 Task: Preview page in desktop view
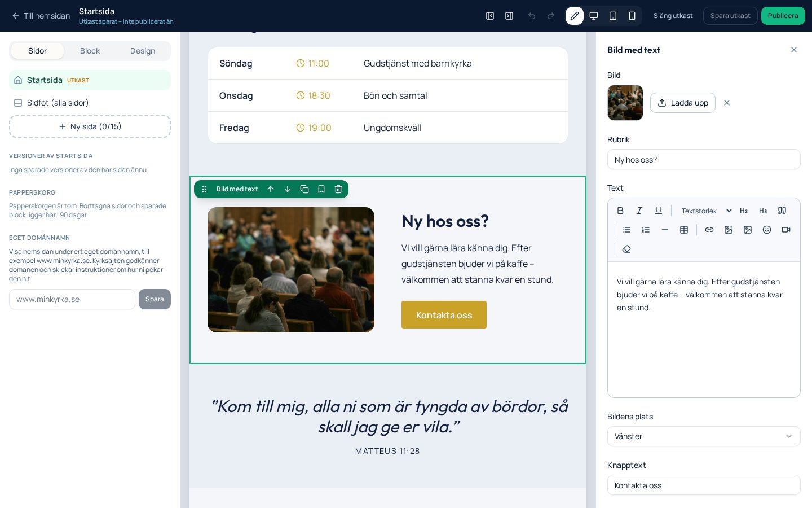pos(594,16)
